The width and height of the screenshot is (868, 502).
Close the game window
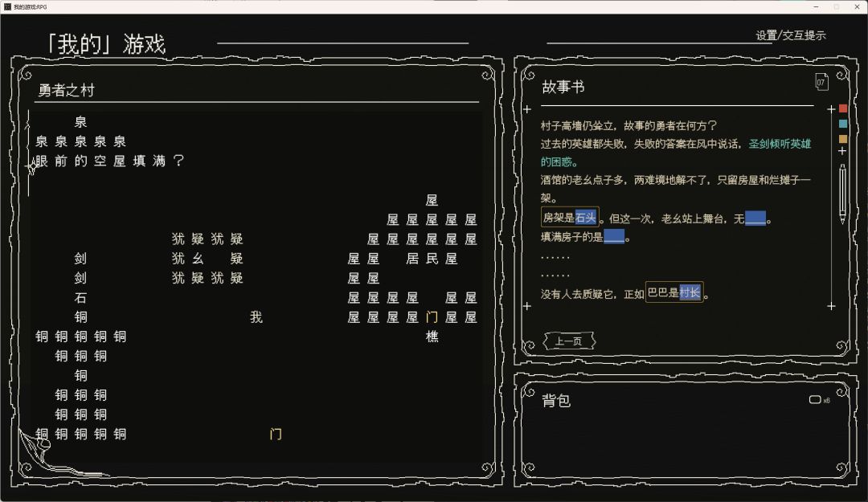click(x=857, y=6)
